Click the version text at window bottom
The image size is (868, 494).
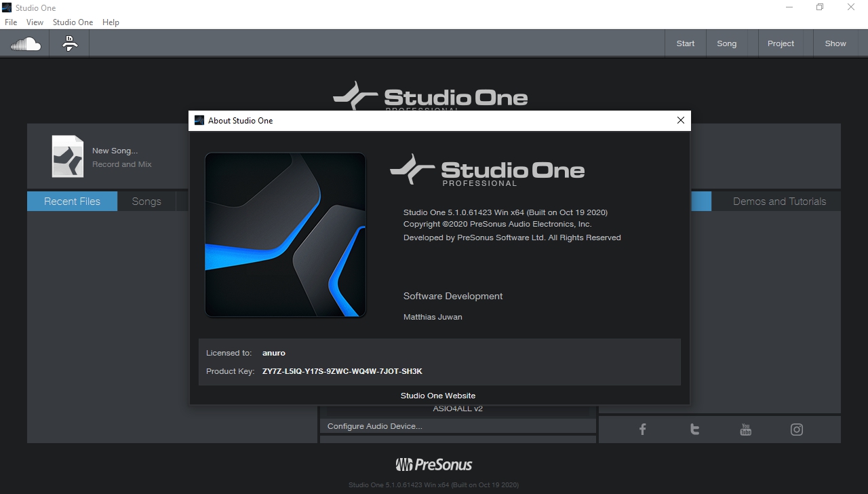pos(434,485)
